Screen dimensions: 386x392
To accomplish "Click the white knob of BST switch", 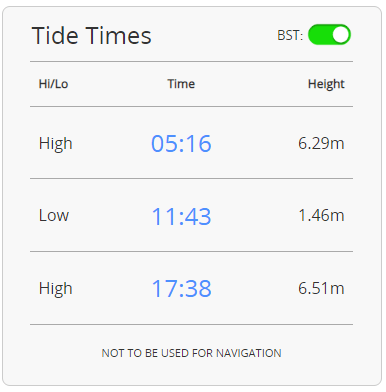I will (340, 35).
